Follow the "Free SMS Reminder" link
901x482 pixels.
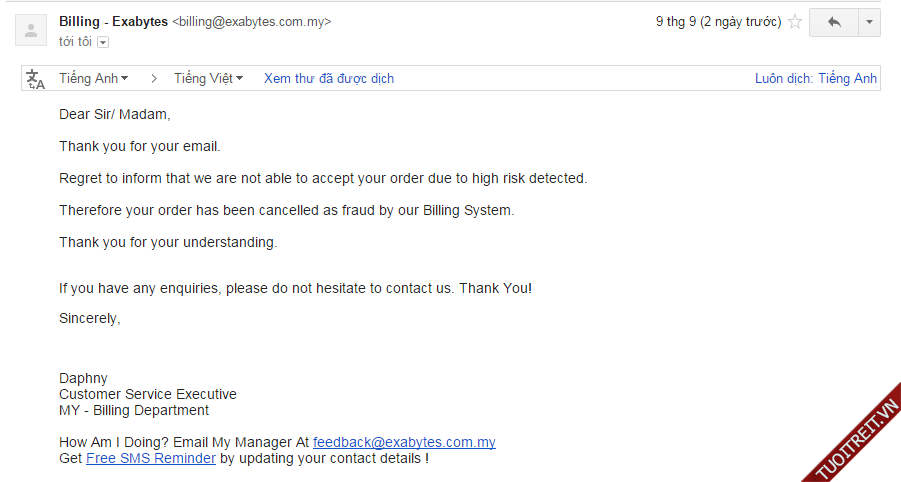[151, 458]
